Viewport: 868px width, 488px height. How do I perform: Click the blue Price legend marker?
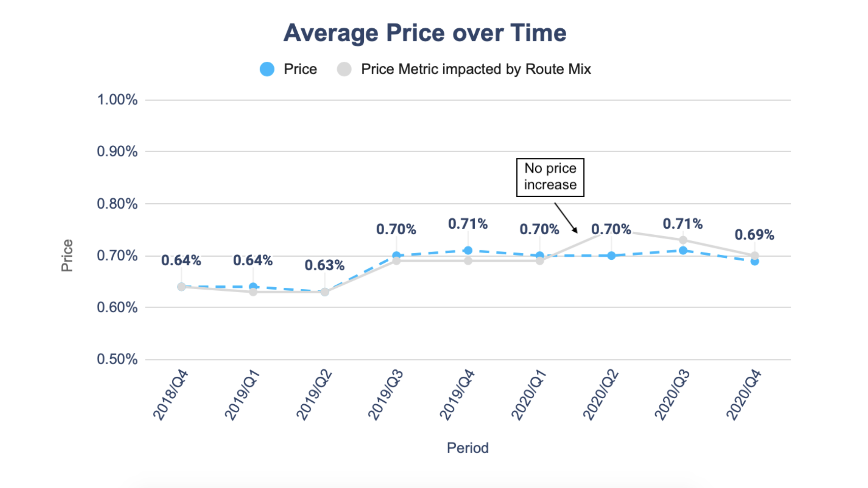click(x=267, y=69)
